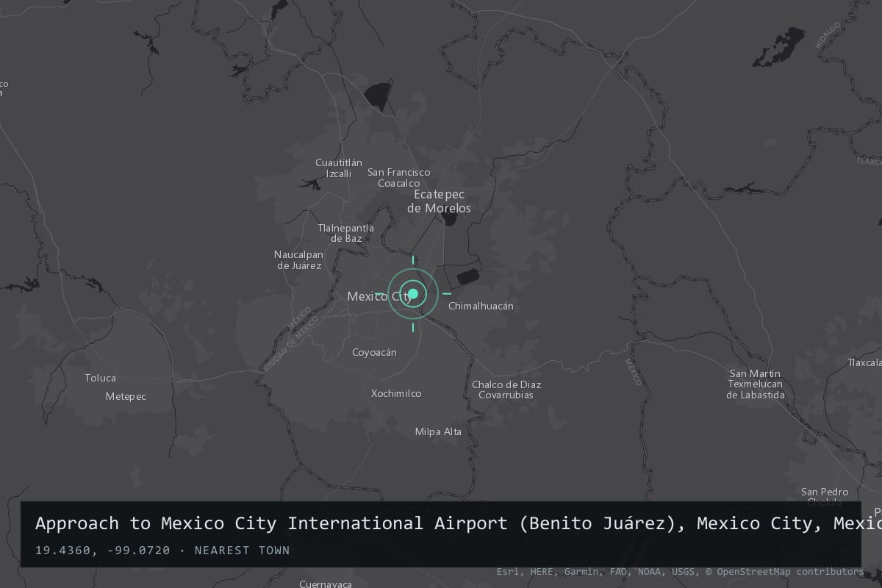Image resolution: width=882 pixels, height=588 pixels.
Task: Open the OpenStreetMap contributors attribution
Action: coord(785,572)
